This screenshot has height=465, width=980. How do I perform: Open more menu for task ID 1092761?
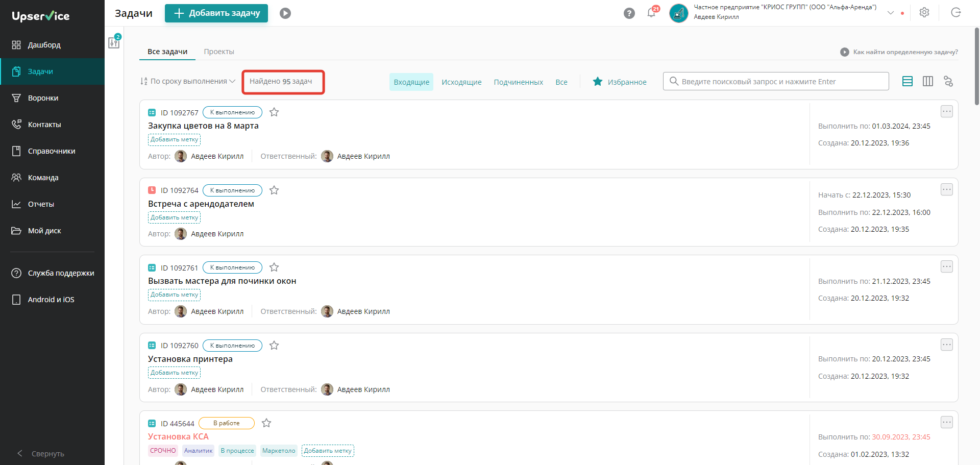(x=947, y=266)
